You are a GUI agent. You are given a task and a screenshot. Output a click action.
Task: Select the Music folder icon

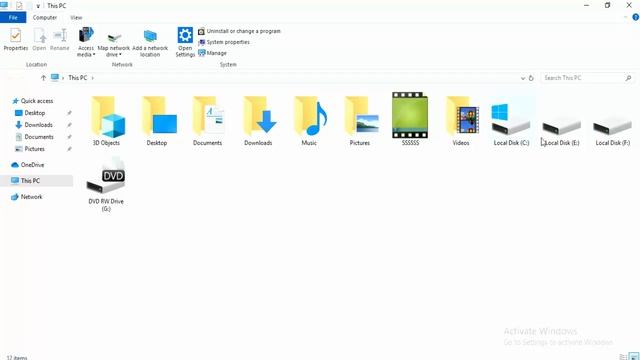point(309,121)
